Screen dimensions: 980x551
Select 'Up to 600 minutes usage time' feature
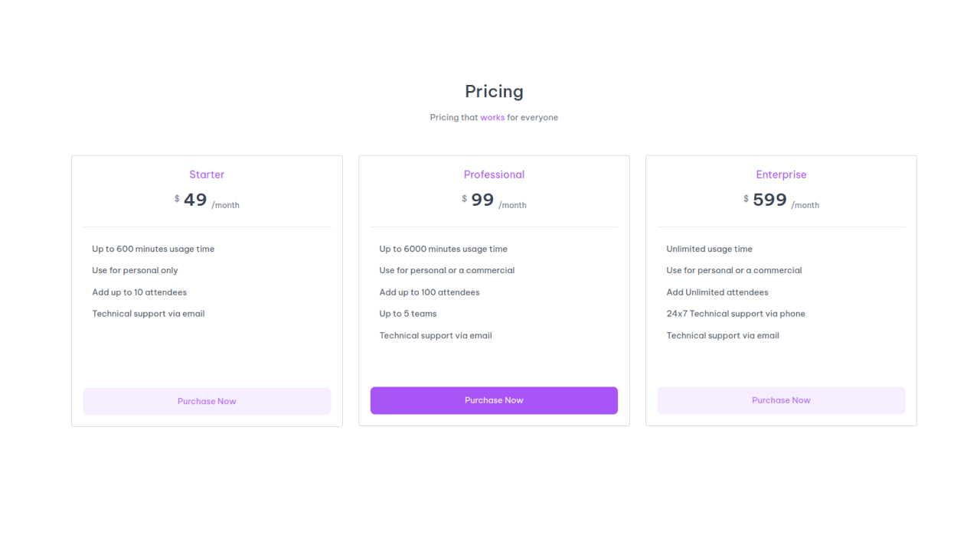point(153,249)
